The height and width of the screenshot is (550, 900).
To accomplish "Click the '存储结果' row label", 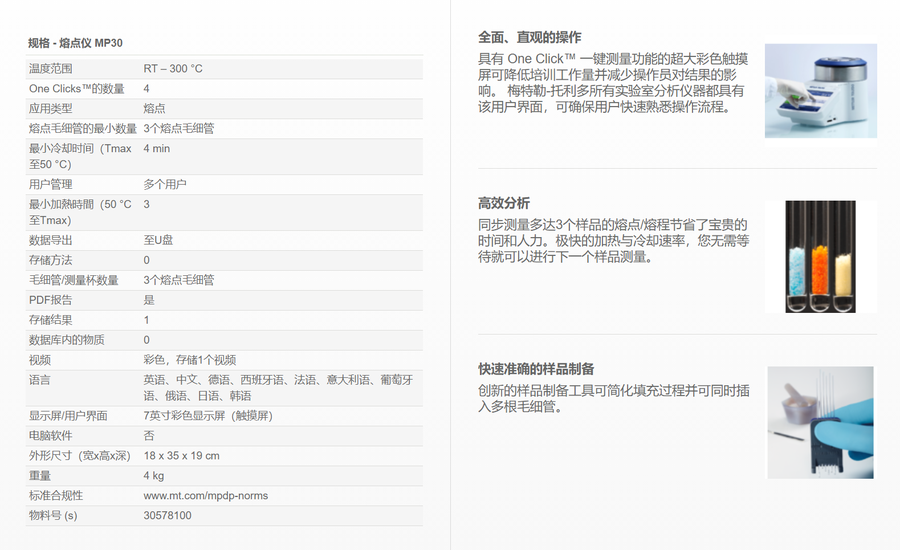I will coord(51,320).
